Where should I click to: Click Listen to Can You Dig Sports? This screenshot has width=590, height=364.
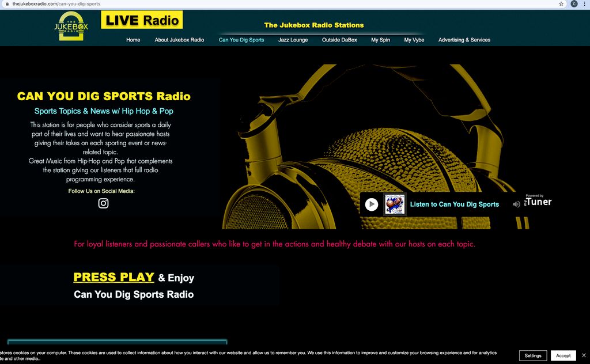click(x=454, y=204)
